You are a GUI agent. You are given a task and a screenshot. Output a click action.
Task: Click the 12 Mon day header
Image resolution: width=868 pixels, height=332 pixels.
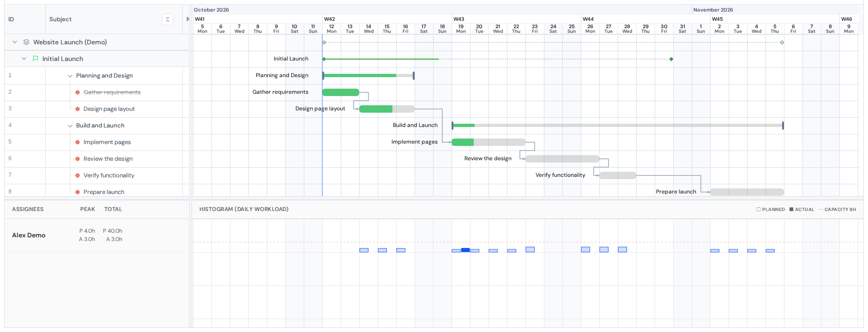(x=332, y=29)
